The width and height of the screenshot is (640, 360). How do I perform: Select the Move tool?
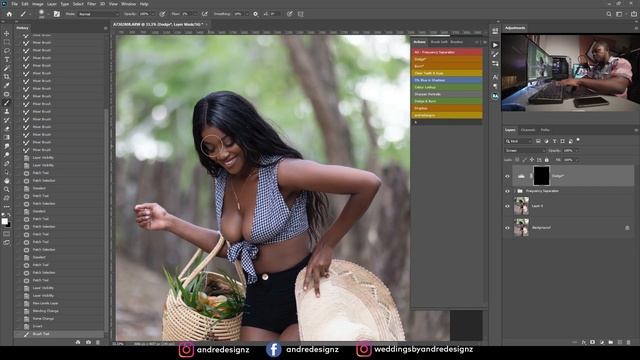7,33
